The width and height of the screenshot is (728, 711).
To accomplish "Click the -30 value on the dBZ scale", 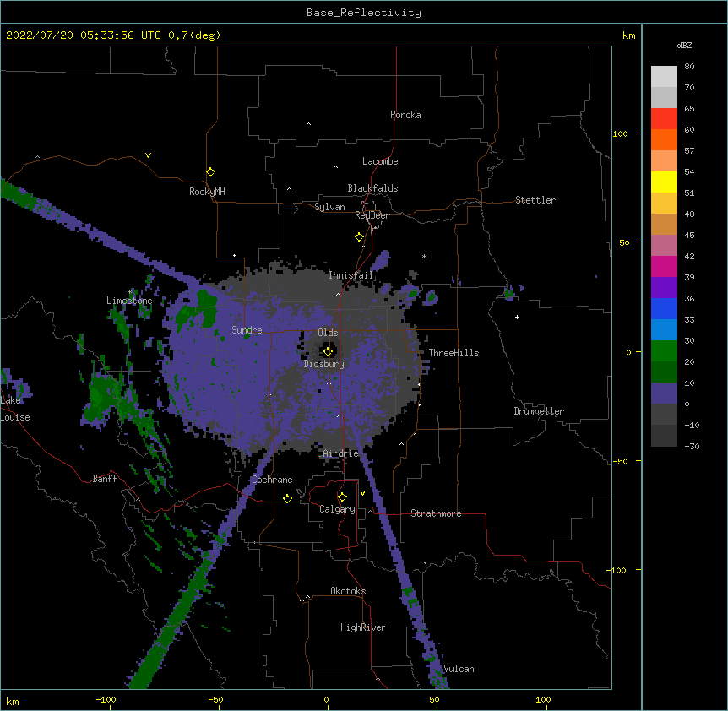I will (x=692, y=447).
